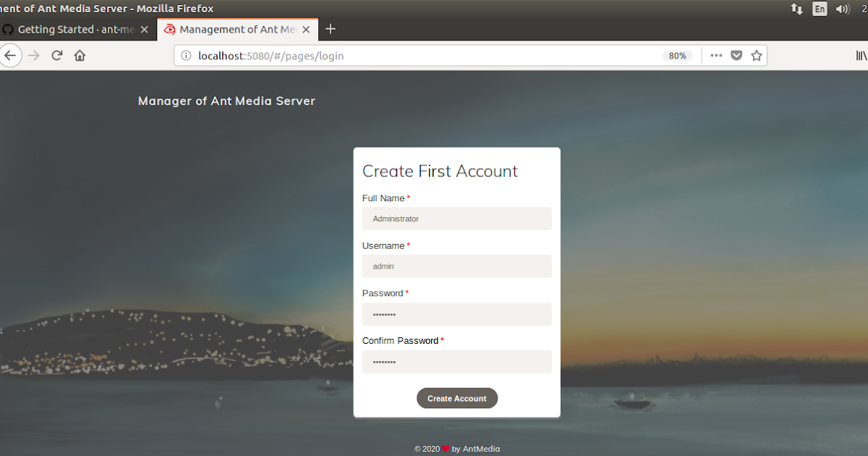Show site information icon in address bar
868x456 pixels.
tap(185, 56)
